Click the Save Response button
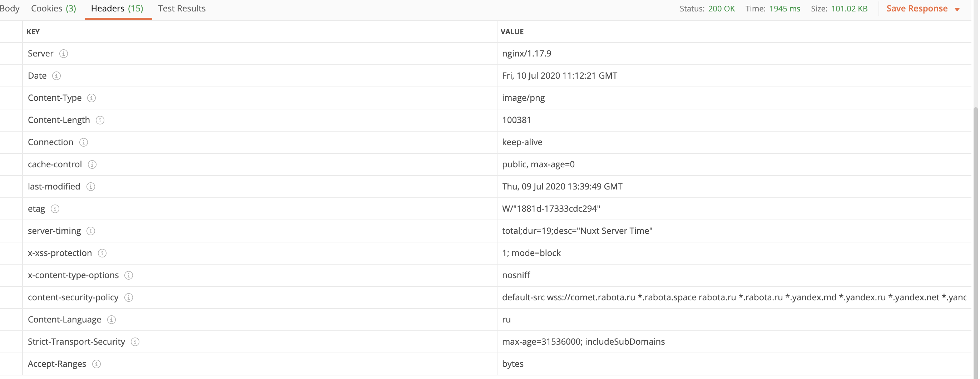 point(917,8)
